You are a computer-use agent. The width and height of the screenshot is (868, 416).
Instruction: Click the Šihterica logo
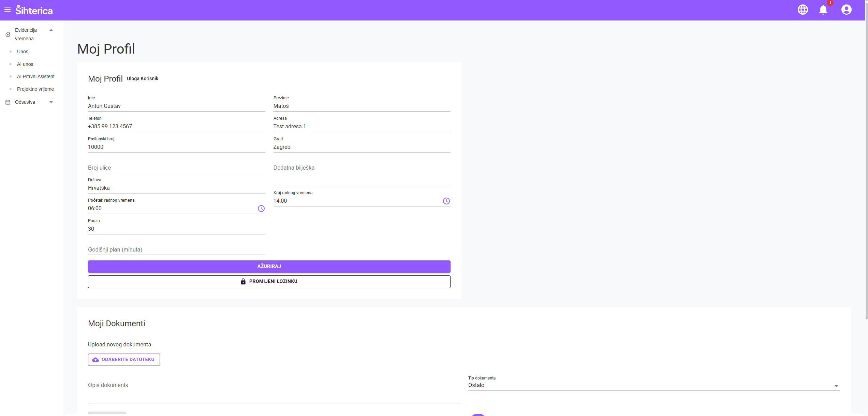click(34, 10)
